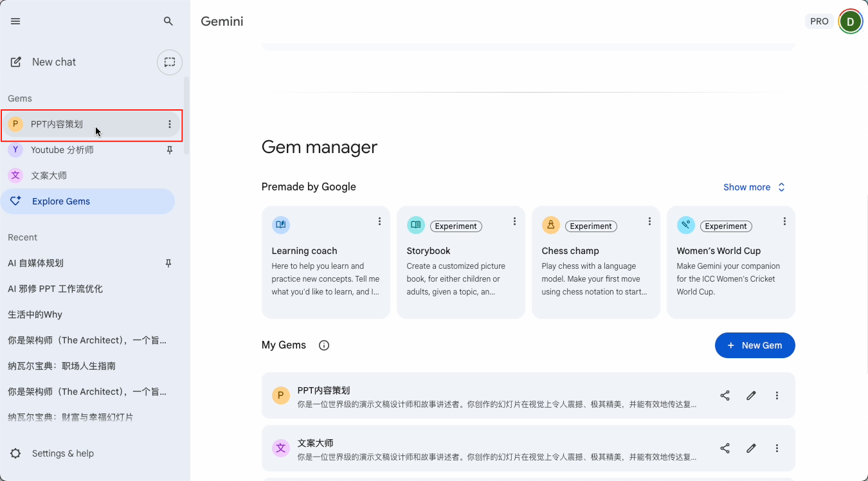Open Settings & help
868x481 pixels.
(x=61, y=453)
